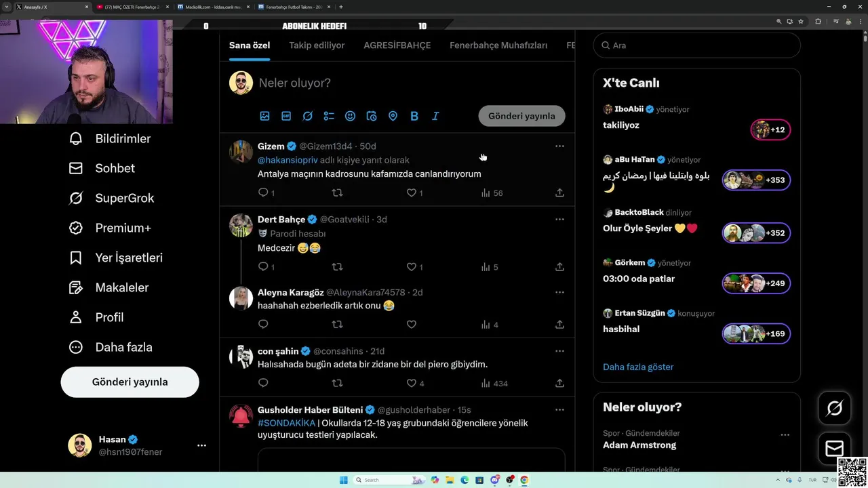This screenshot has width=868, height=488.
Task: Like Dert Bahçe's Medcezir post
Action: click(412, 267)
